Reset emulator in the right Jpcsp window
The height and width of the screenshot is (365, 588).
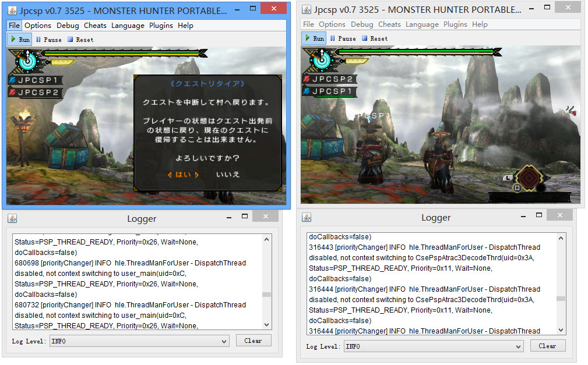375,38
